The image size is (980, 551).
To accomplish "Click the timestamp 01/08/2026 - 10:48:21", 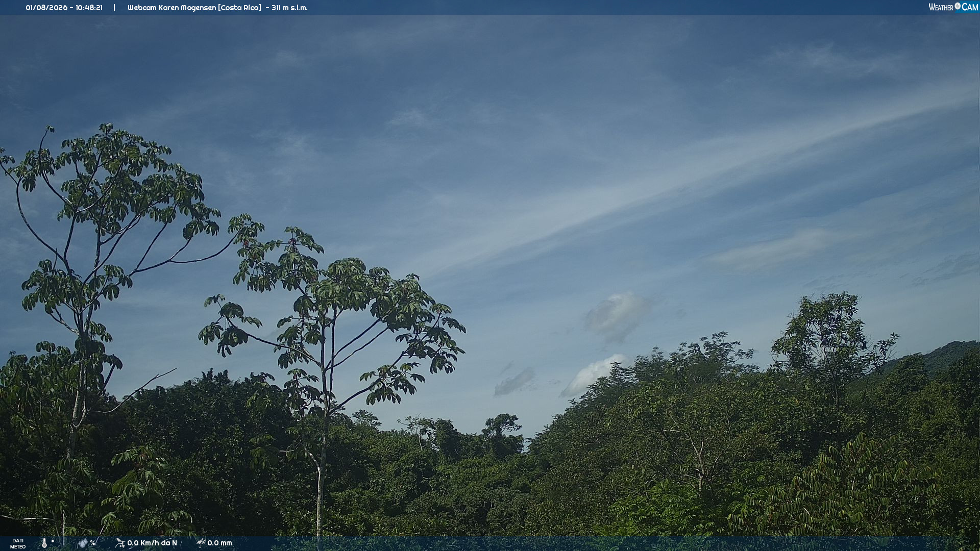I will [x=64, y=8].
